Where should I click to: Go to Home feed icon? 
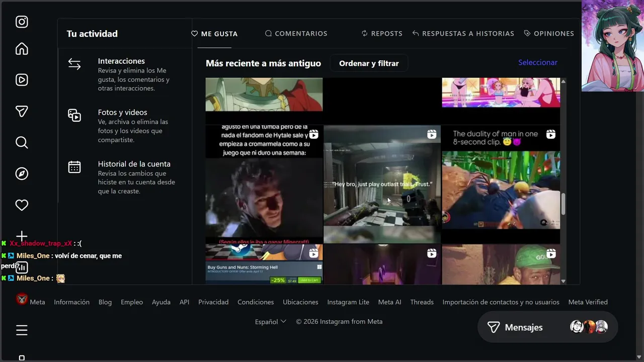22,49
